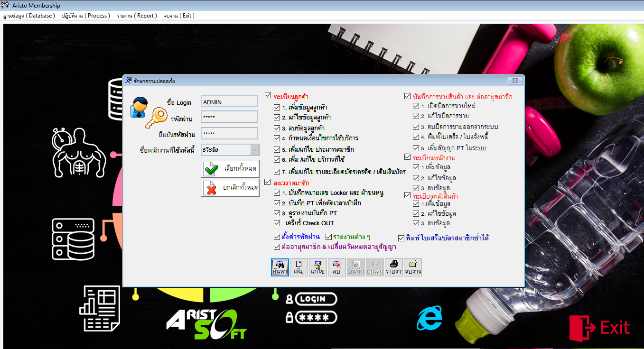Click the รหัสผ่าน password field
Image resolution: width=644 pixels, height=349 pixels.
(229, 117)
